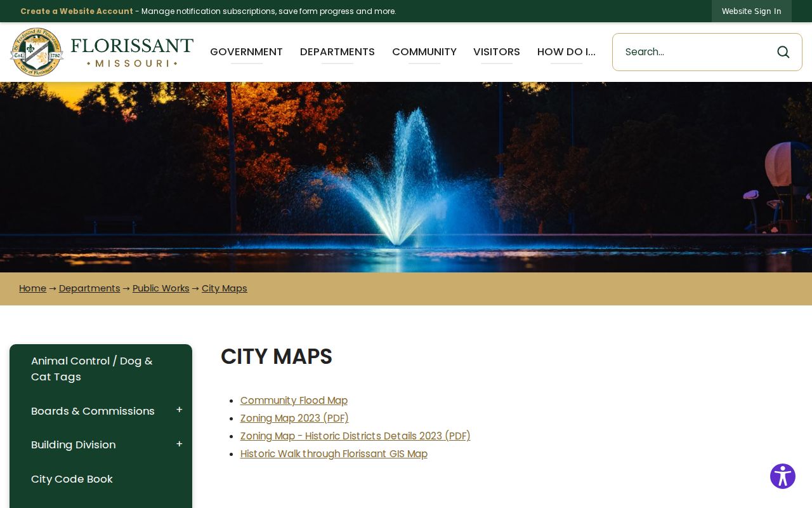Screen dimensions: 812x508
Task: Open the Government menu
Action: coord(246,52)
